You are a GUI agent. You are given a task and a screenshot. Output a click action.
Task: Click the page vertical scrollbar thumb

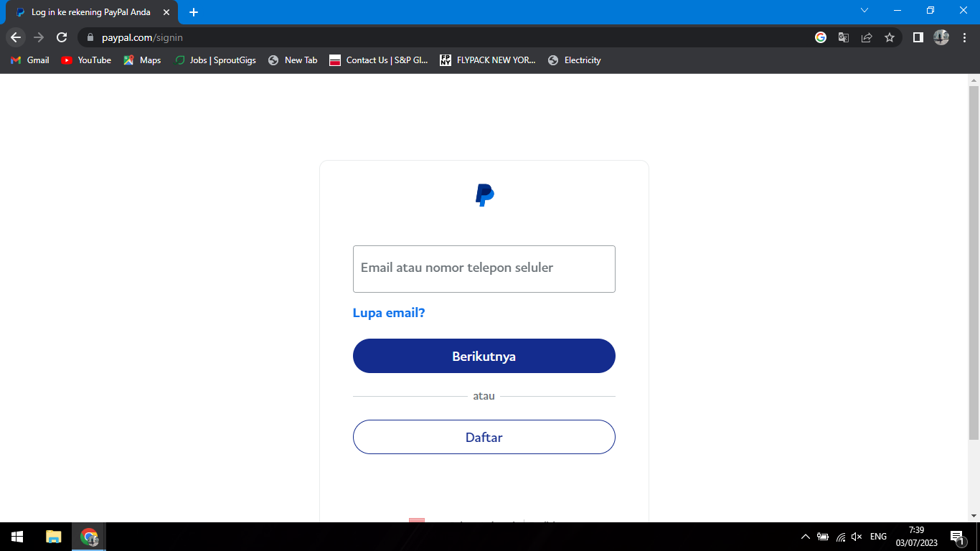pos(974,262)
